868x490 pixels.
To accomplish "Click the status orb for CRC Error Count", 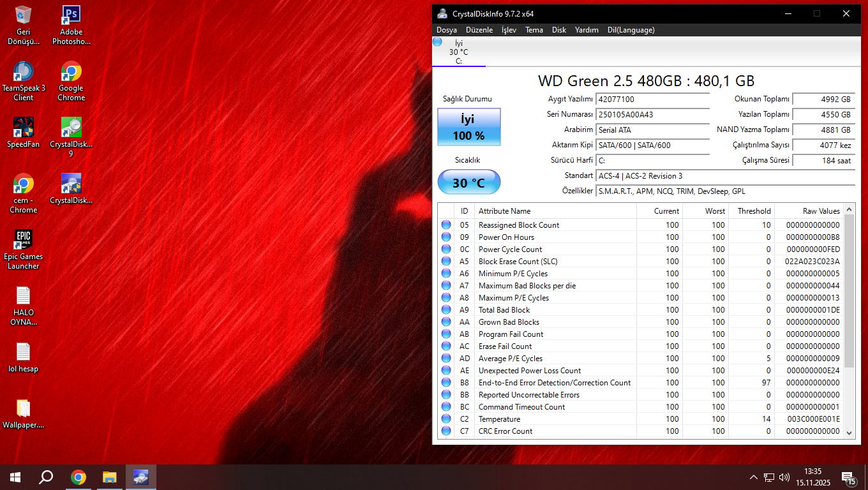I will pos(445,431).
